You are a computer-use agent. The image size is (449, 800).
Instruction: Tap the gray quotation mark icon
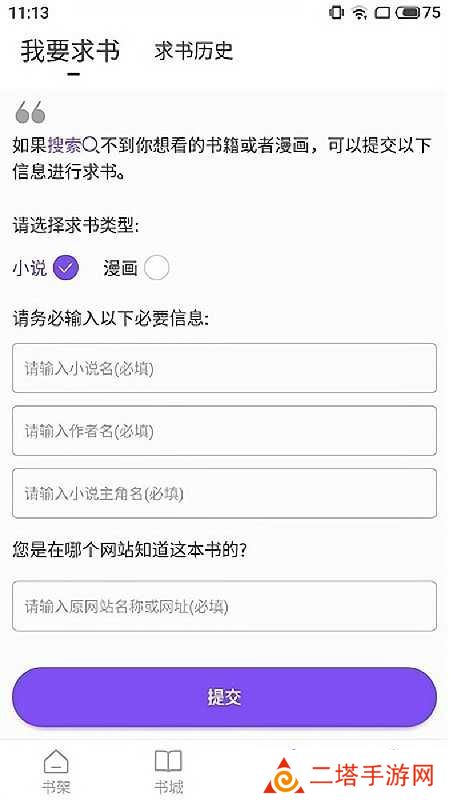pyautogui.click(x=31, y=112)
